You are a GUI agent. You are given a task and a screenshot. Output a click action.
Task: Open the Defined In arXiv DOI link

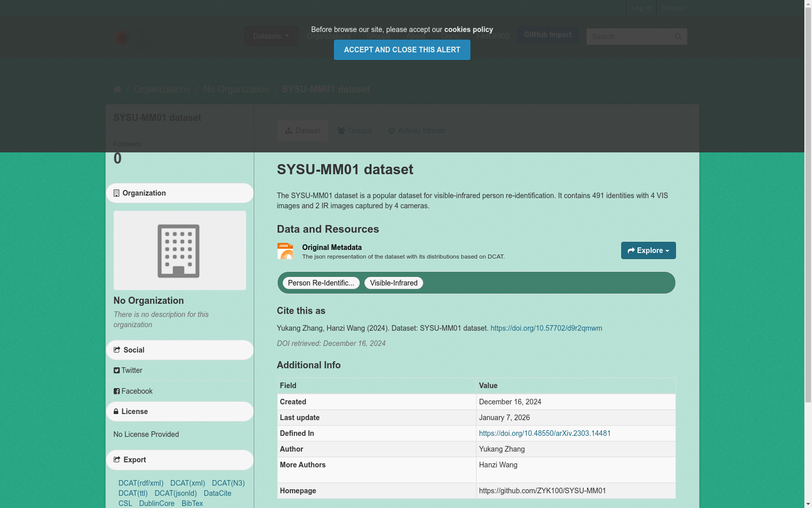pyautogui.click(x=545, y=433)
